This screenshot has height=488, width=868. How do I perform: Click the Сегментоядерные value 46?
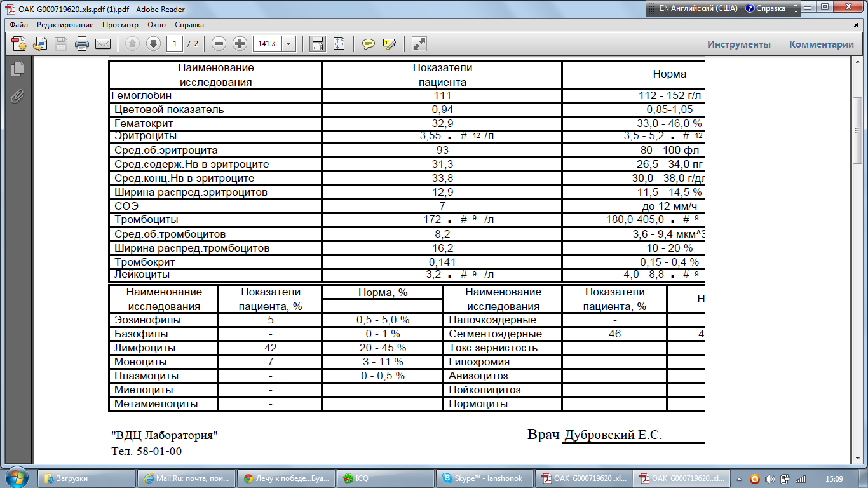click(614, 334)
